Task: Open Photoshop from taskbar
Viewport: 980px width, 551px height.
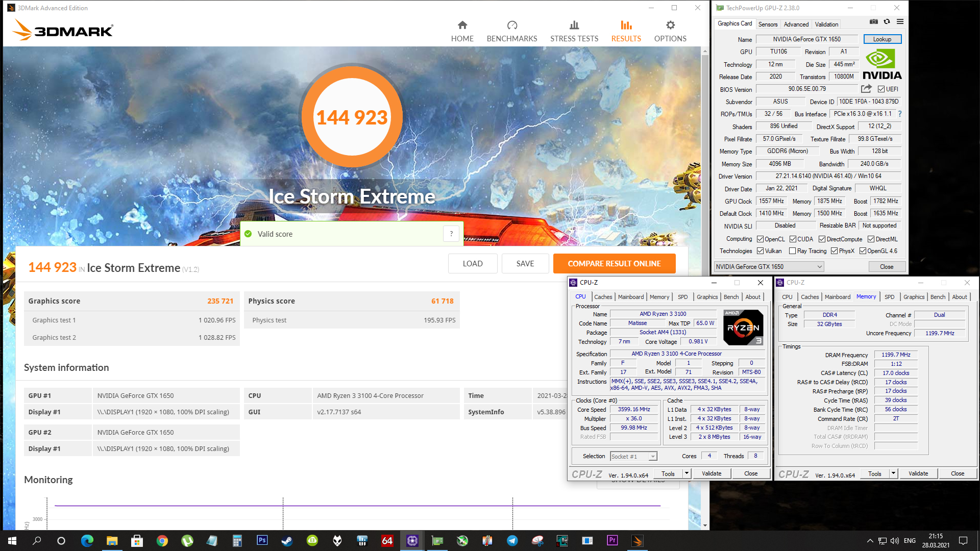Action: pyautogui.click(x=262, y=541)
